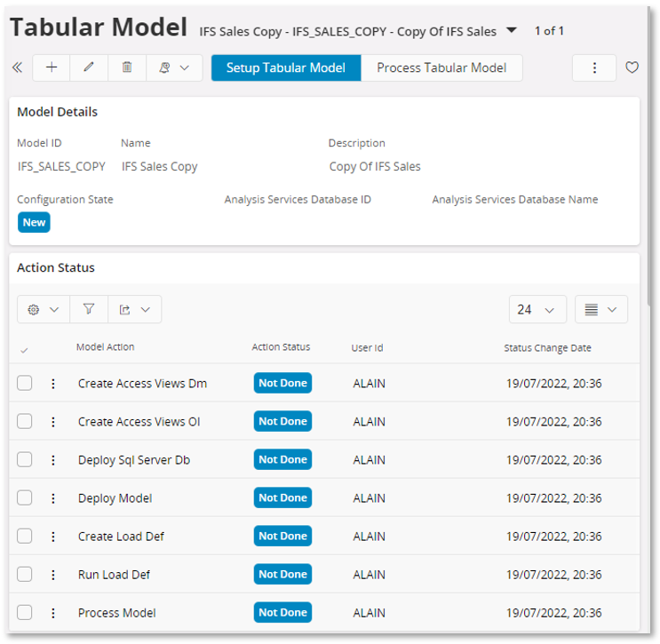Open row menu for Create Access Views Dm
The height and width of the screenshot is (644, 660).
click(x=53, y=384)
